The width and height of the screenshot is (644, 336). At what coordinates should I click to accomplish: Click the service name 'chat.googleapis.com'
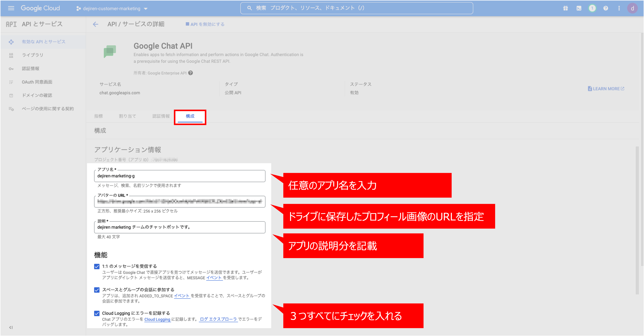pyautogui.click(x=120, y=93)
